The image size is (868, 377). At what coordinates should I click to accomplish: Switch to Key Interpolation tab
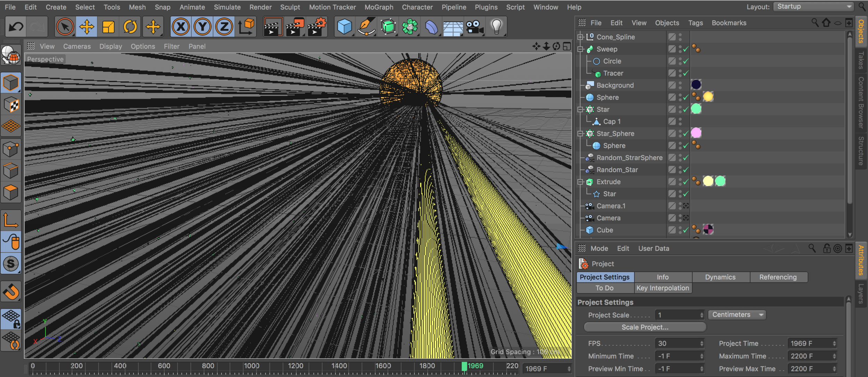(x=662, y=288)
